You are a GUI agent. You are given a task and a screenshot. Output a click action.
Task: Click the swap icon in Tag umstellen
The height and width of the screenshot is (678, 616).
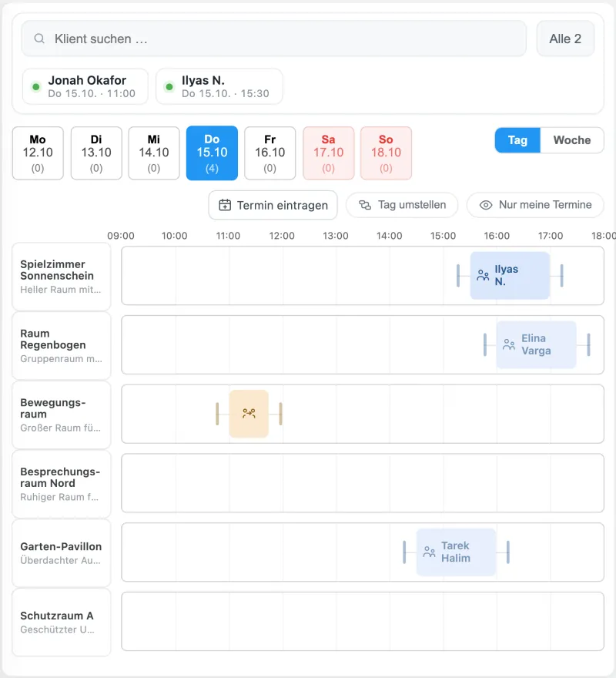point(365,205)
